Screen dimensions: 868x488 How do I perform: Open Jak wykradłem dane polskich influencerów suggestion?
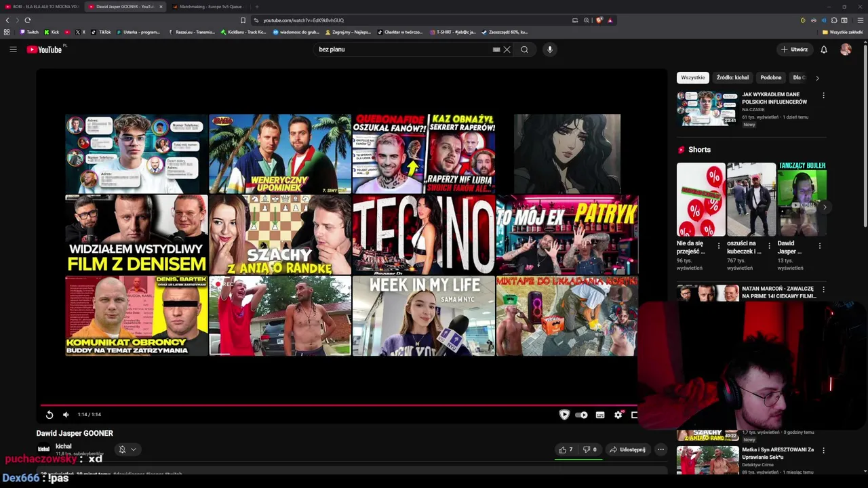coord(751,108)
